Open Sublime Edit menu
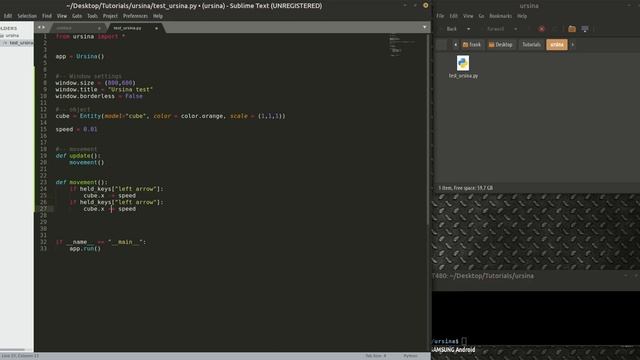The width and height of the screenshot is (640, 360). [8, 16]
